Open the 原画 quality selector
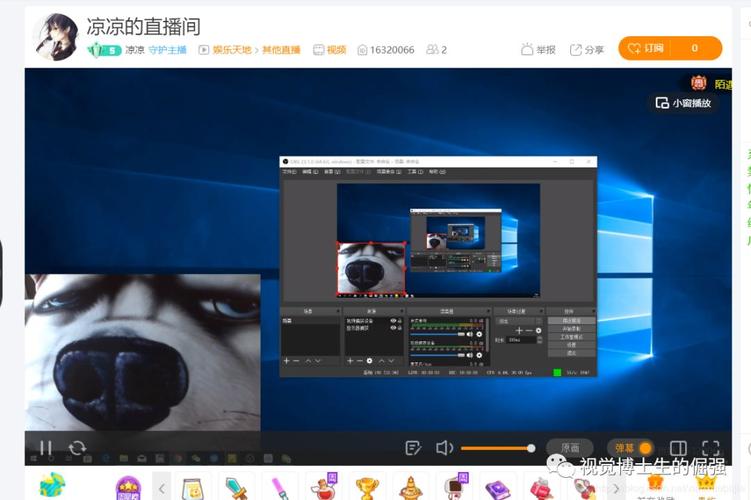Viewport: 751px width, 500px height. click(x=570, y=448)
